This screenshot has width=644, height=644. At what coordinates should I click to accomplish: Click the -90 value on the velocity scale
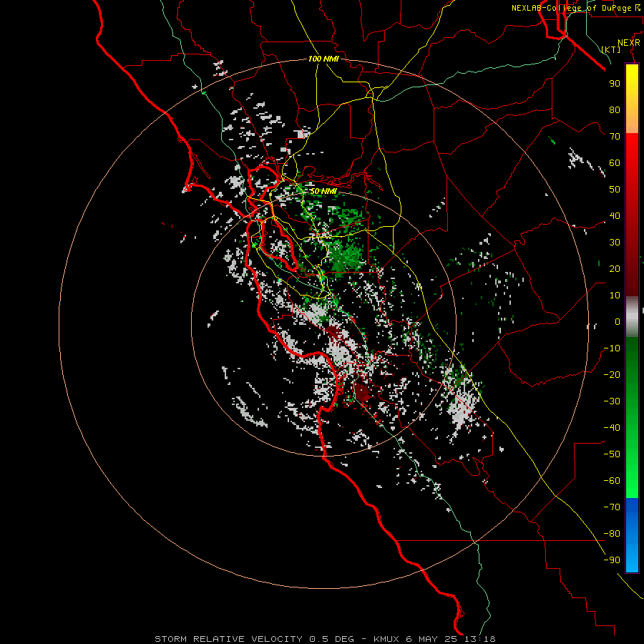pos(612,560)
